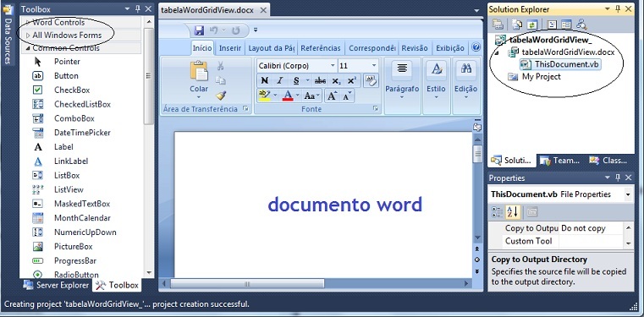Viewport: 644px width, 317px height.
Task: Toggle strikethrough (abc) formatting
Action: tap(320, 81)
